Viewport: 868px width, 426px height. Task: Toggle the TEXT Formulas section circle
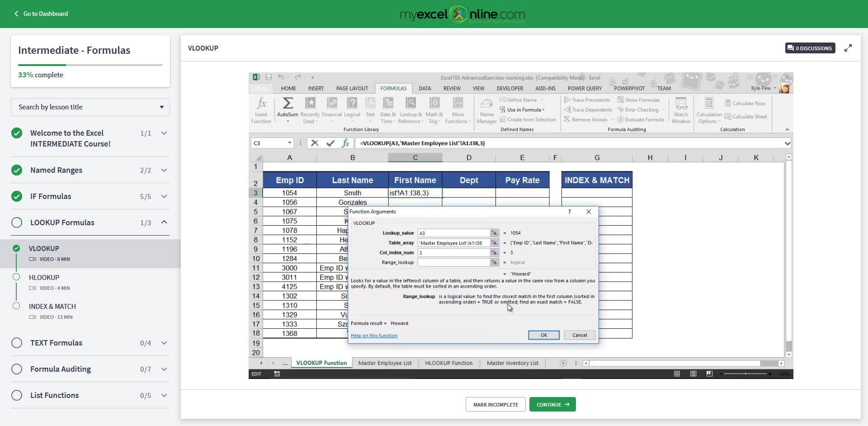coord(17,343)
